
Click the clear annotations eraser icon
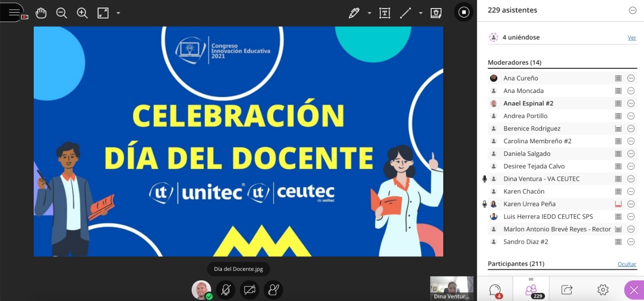click(436, 13)
